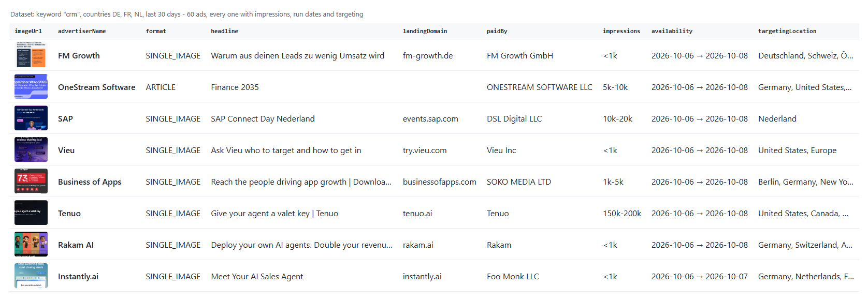Sort by the headline column header
Image resolution: width=868 pixels, height=301 pixels.
tap(224, 31)
